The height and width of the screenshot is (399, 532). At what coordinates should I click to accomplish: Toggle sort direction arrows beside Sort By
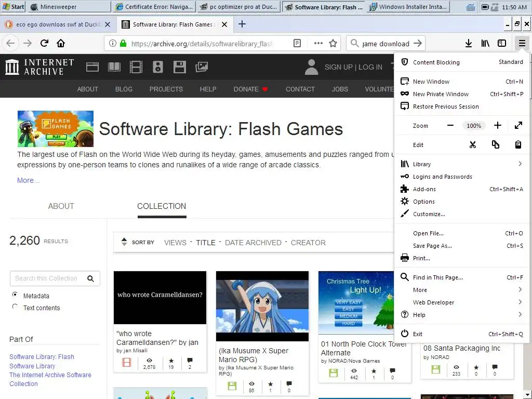(x=124, y=242)
